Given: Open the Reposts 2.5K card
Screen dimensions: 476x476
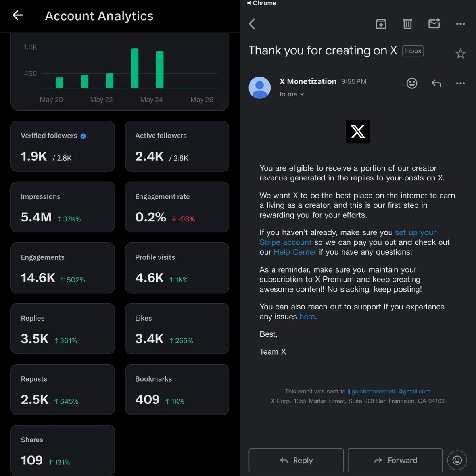Looking at the screenshot, I should point(63,390).
